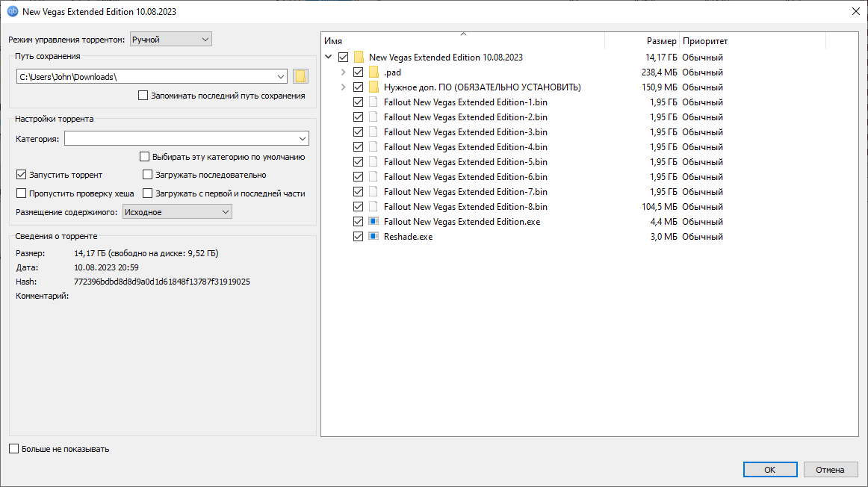The height and width of the screenshot is (487, 868).
Task: Open the Категория dropdown
Action: click(187, 138)
